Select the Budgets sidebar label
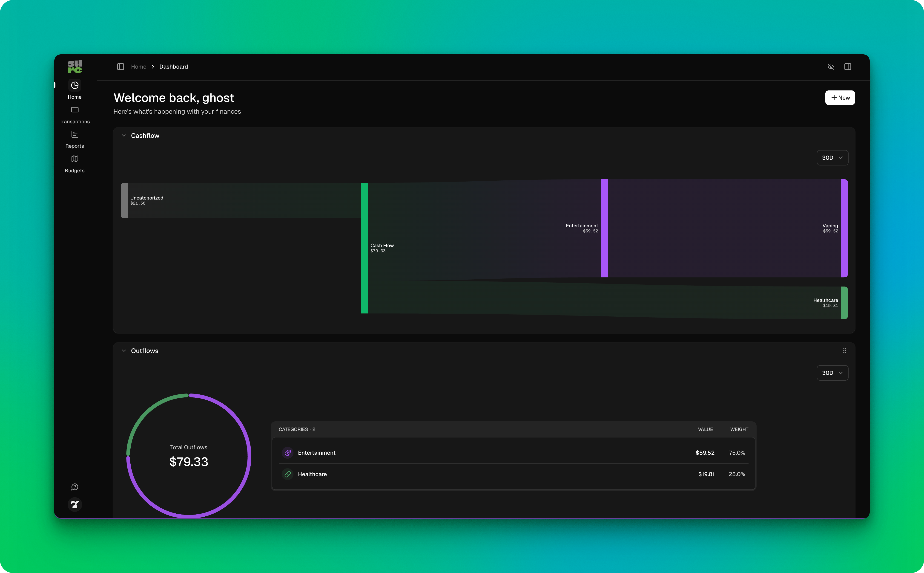 coord(75,171)
